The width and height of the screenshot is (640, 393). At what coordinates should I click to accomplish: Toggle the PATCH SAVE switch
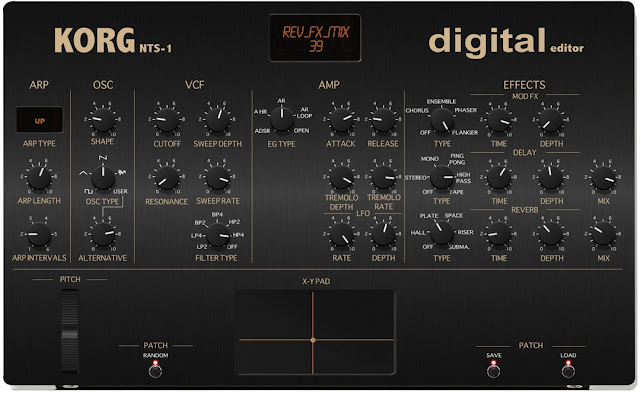(493, 371)
